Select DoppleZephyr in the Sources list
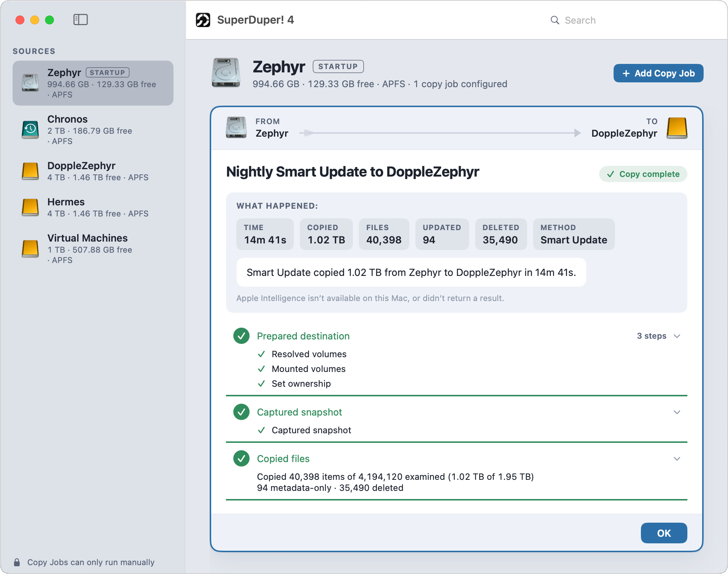 (x=93, y=171)
